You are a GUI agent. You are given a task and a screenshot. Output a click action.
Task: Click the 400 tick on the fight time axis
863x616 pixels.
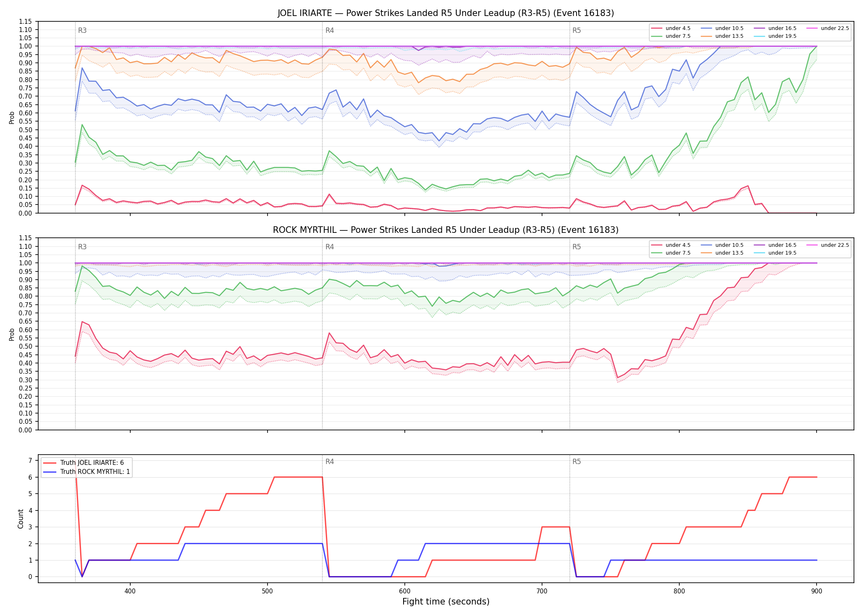(x=130, y=591)
